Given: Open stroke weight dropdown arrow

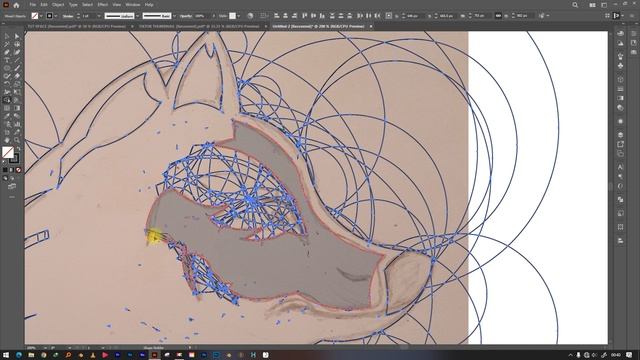Looking at the screenshot, I should (x=99, y=16).
